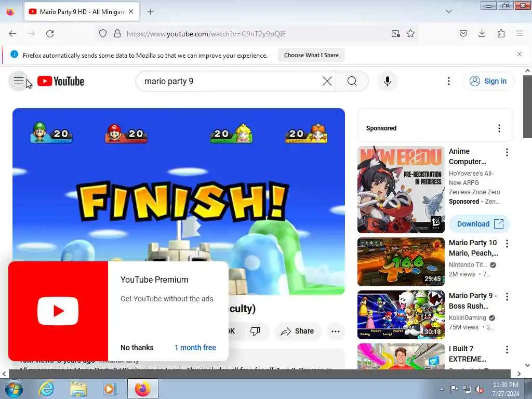Open options for I Built 7 EXTREME
This screenshot has height=399, width=532.
pyautogui.click(x=507, y=350)
